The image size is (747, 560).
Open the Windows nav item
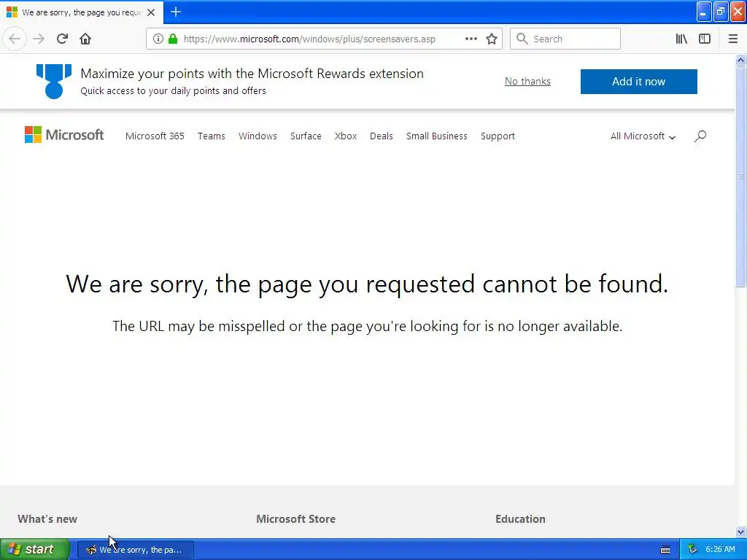click(258, 136)
